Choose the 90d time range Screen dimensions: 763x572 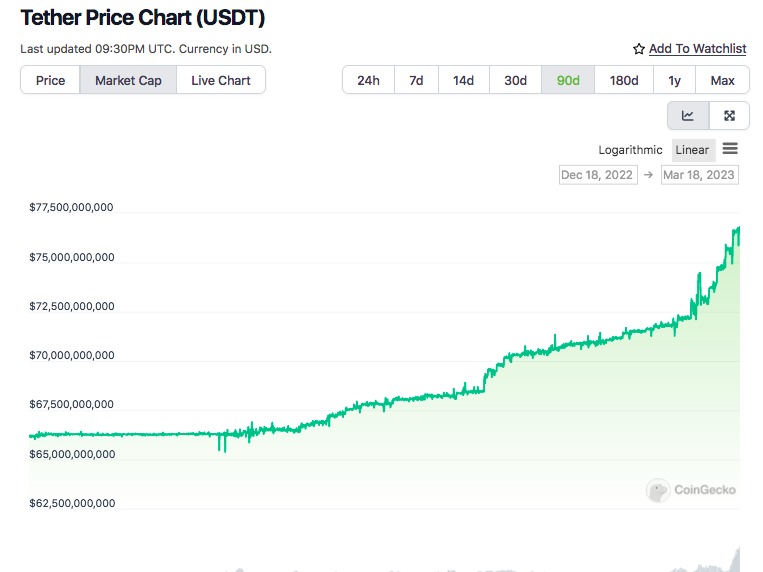[568, 80]
